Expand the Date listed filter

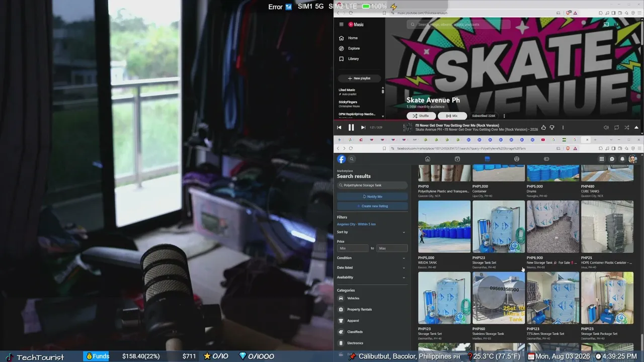[x=371, y=267]
